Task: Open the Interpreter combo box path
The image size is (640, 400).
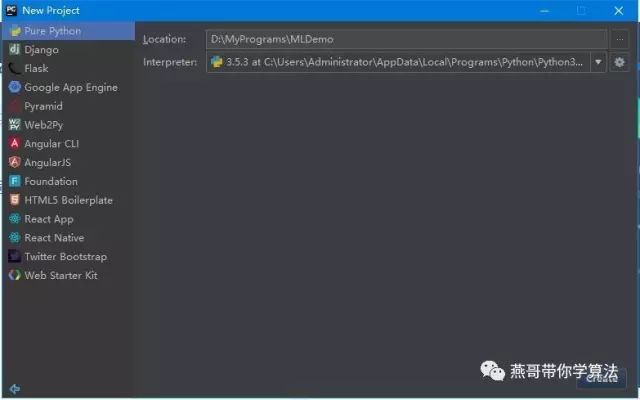Action: click(399, 62)
